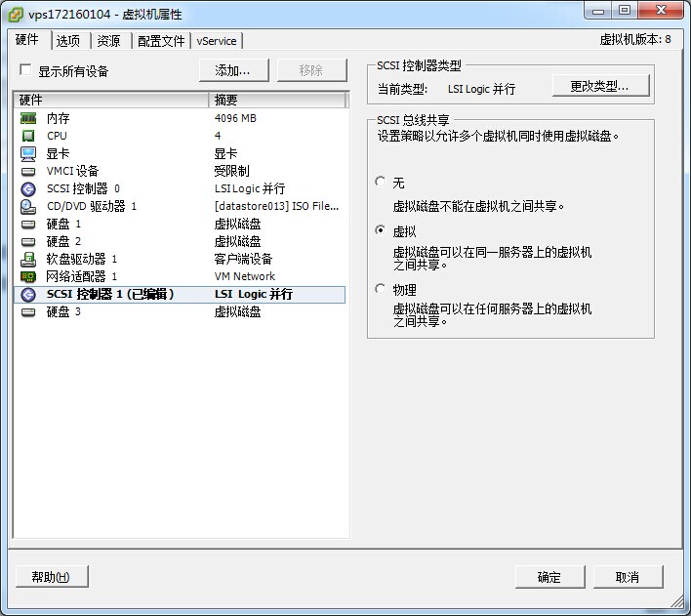Click the 硬盘 1 disk icon
This screenshot has width=691, height=616.
click(x=28, y=224)
